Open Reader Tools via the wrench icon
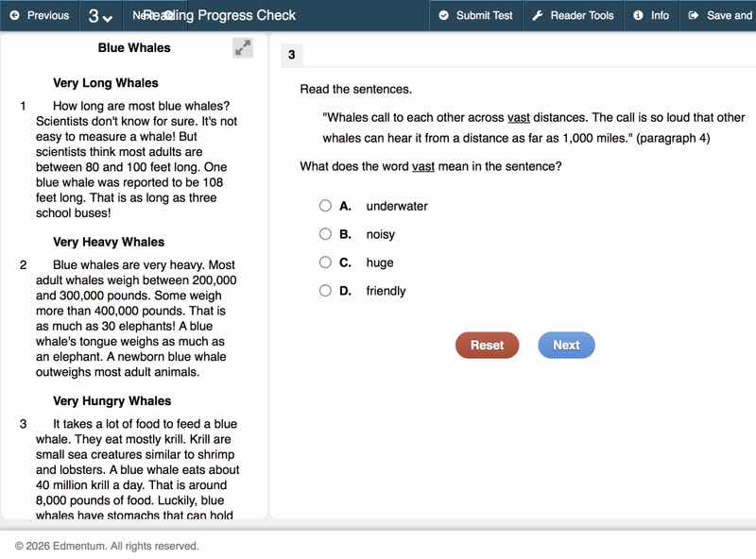This screenshot has height=559, width=756. (538, 15)
